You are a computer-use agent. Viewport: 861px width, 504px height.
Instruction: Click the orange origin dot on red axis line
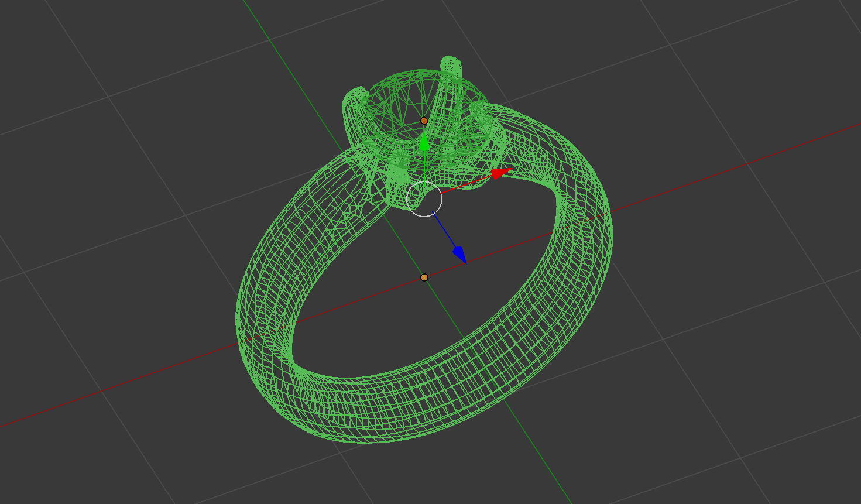424,277
